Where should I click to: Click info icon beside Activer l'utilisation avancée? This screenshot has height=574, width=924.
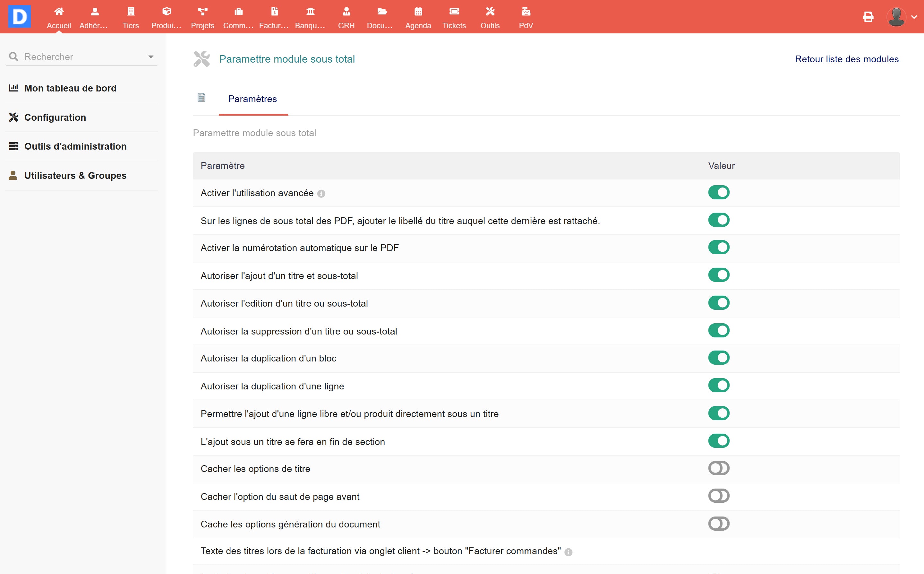tap(321, 194)
